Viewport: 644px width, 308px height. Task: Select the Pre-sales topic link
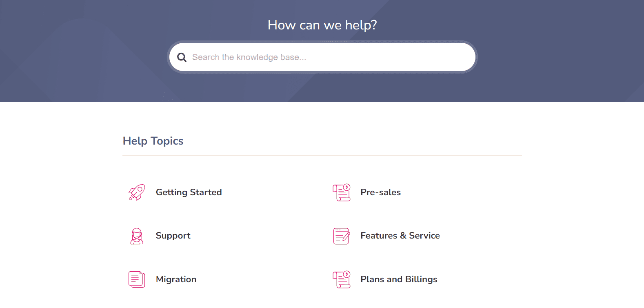[x=380, y=192]
